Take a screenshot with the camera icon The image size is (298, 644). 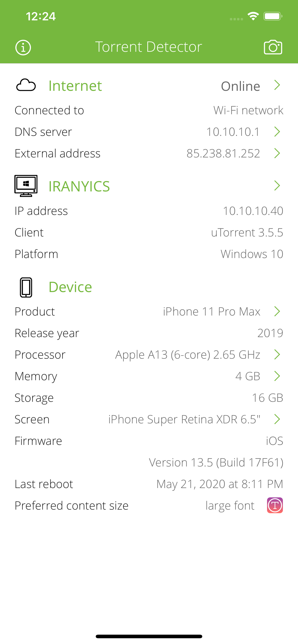[273, 46]
